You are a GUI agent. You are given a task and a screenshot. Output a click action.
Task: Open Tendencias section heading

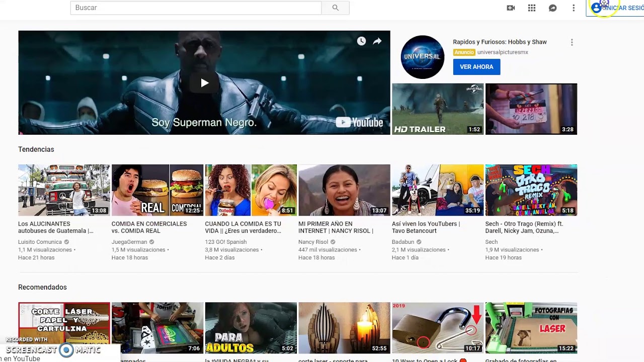36,149
